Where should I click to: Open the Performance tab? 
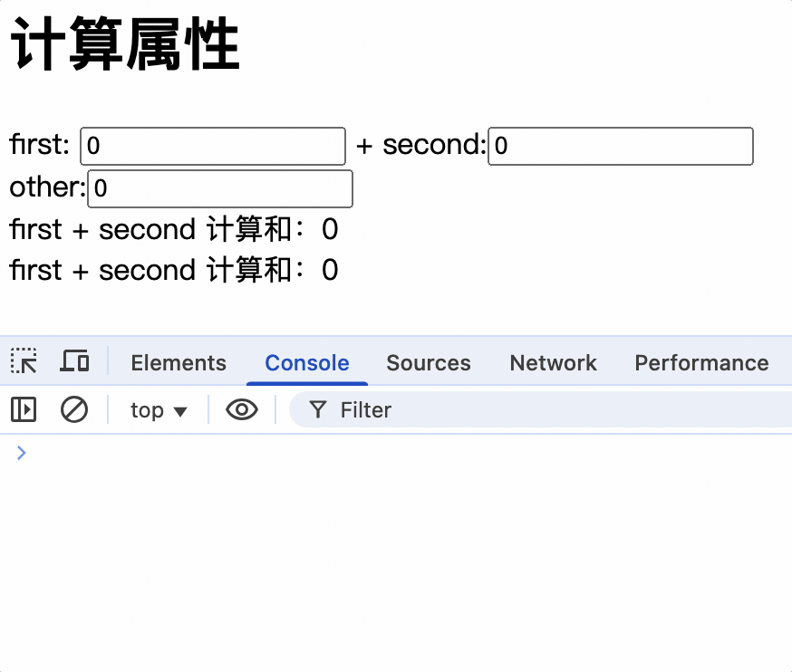coord(700,363)
